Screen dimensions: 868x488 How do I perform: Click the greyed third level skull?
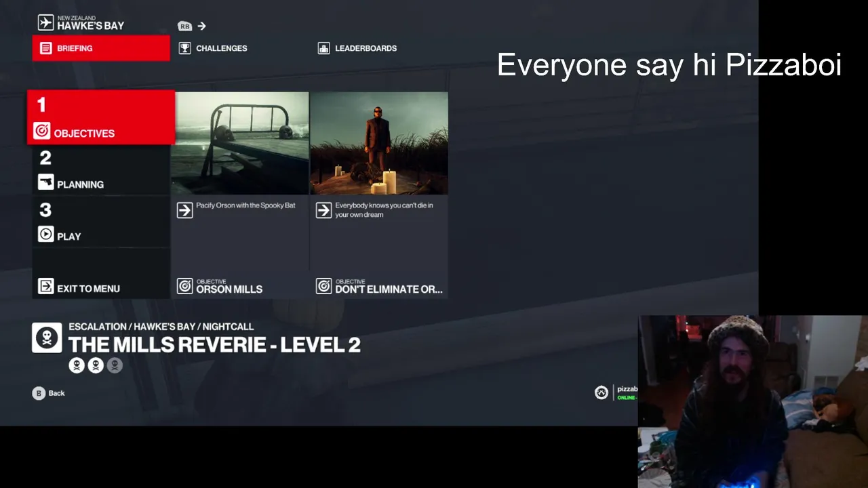pyautogui.click(x=115, y=365)
